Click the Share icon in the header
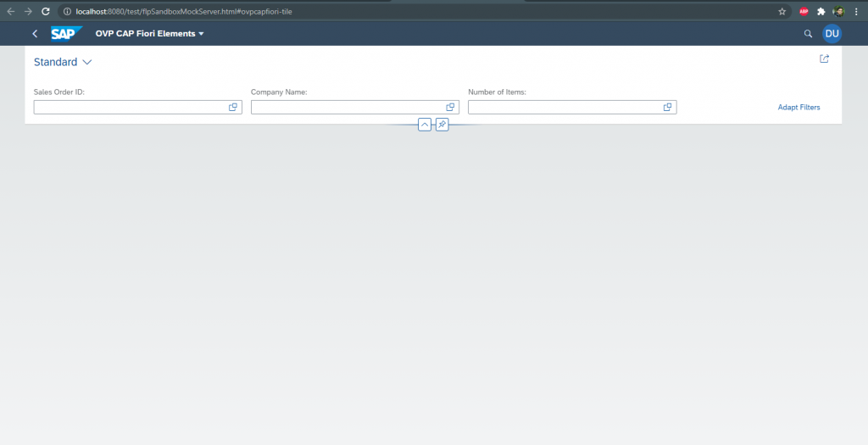868x445 pixels. (824, 58)
